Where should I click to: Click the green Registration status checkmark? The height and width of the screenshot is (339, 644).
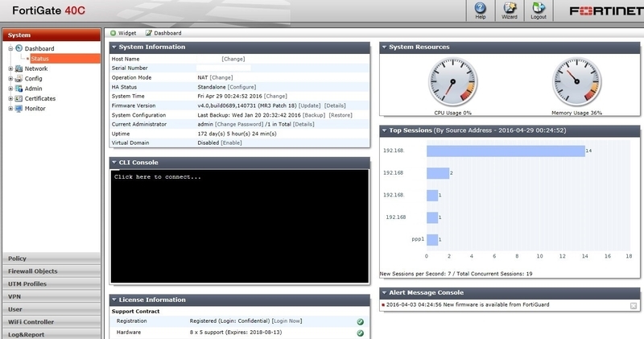[360, 322]
